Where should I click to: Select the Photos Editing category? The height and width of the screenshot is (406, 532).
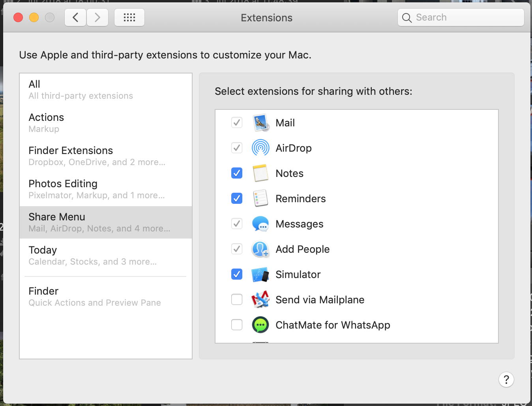point(106,189)
